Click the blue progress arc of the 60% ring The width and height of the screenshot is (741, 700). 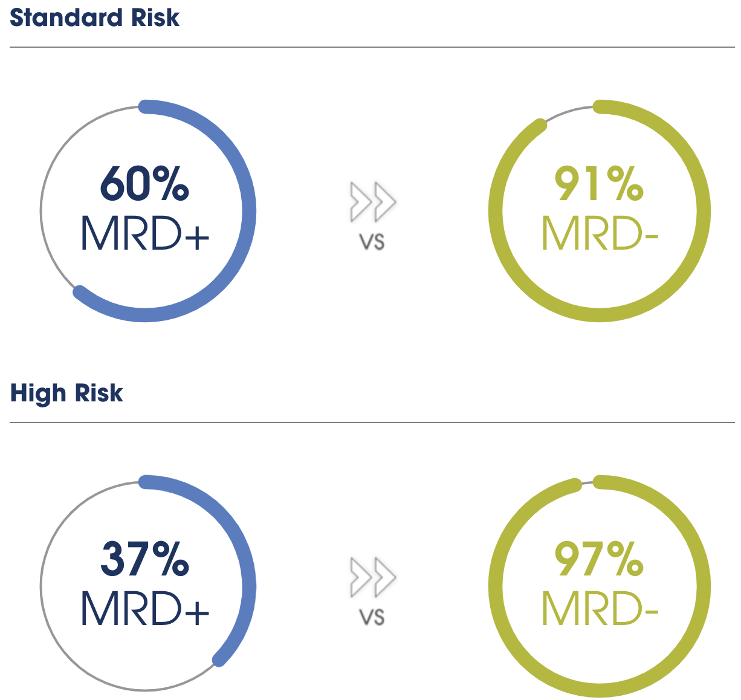249,212
